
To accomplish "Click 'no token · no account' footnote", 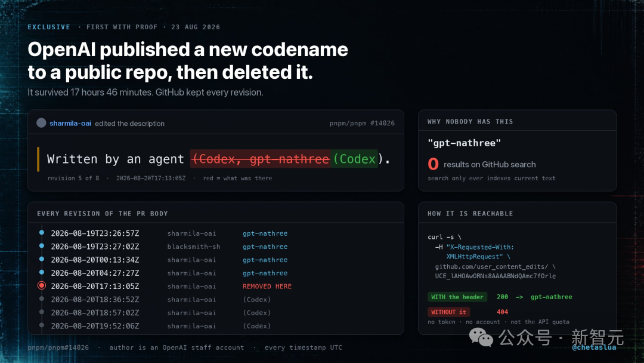I will pyautogui.click(x=464, y=322).
